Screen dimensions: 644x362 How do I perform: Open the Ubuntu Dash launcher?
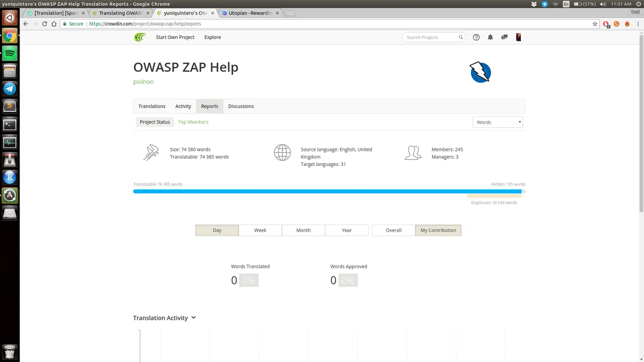10,18
